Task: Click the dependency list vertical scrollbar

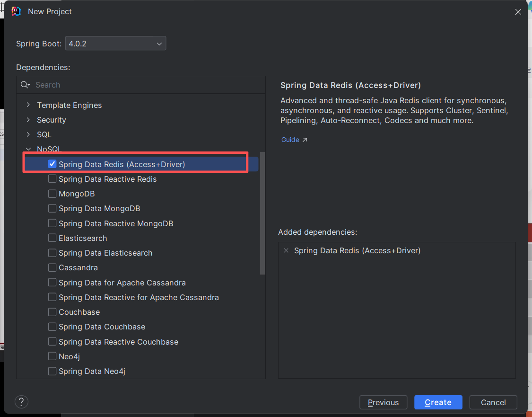Action: point(262,213)
